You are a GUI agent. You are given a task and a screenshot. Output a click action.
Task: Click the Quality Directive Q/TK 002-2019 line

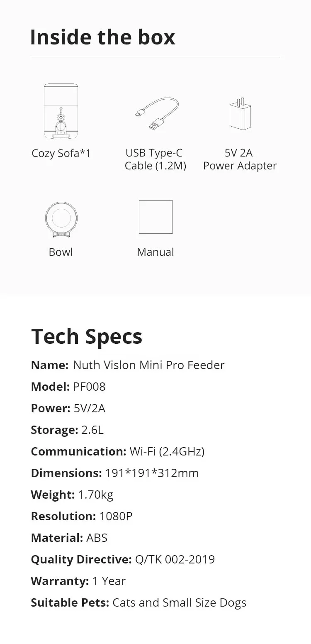click(x=123, y=559)
